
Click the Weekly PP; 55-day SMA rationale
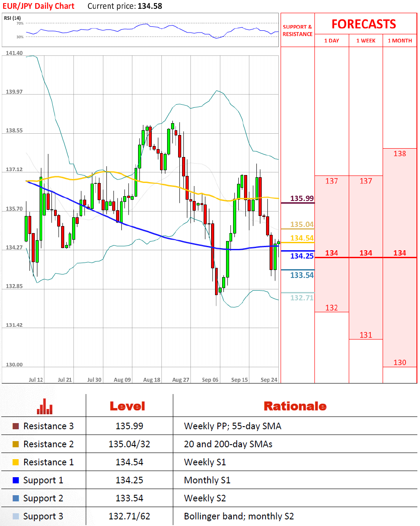(233, 426)
